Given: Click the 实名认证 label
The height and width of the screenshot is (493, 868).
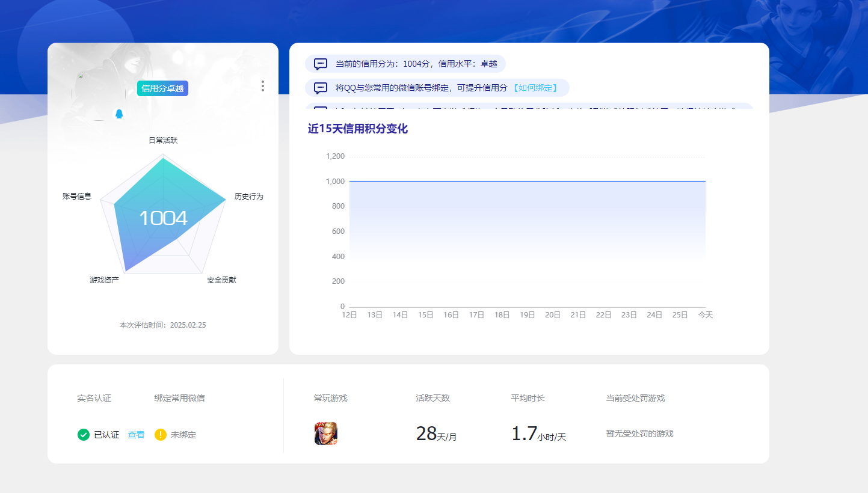Looking at the screenshot, I should [94, 398].
